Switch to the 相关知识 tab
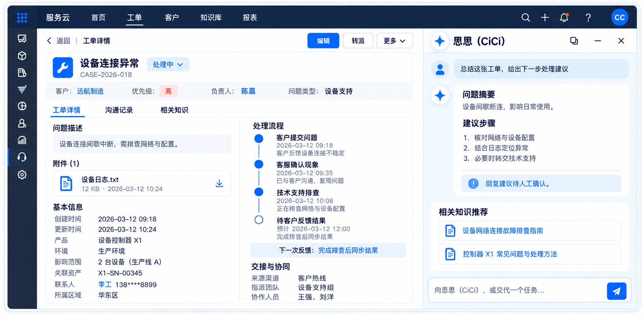Viewport: 644px width, 317px height. [174, 110]
